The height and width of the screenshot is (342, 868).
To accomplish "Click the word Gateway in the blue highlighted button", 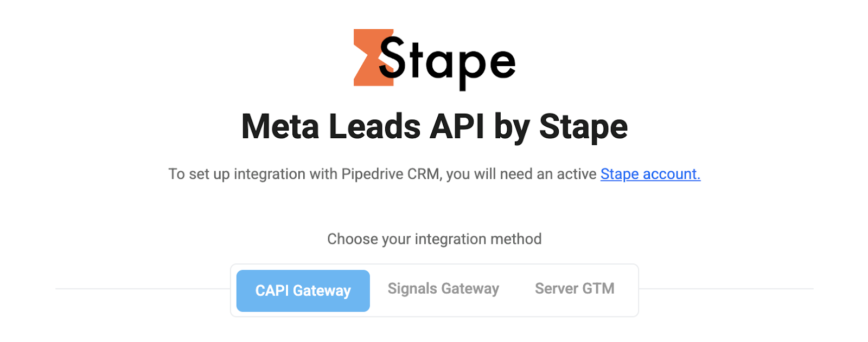I will tap(322, 291).
